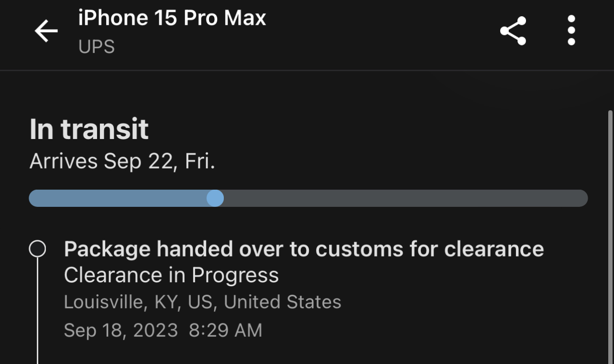The width and height of the screenshot is (614, 364).
Task: Select the iPhone 15 Pro Max title
Action: pyautogui.click(x=172, y=18)
